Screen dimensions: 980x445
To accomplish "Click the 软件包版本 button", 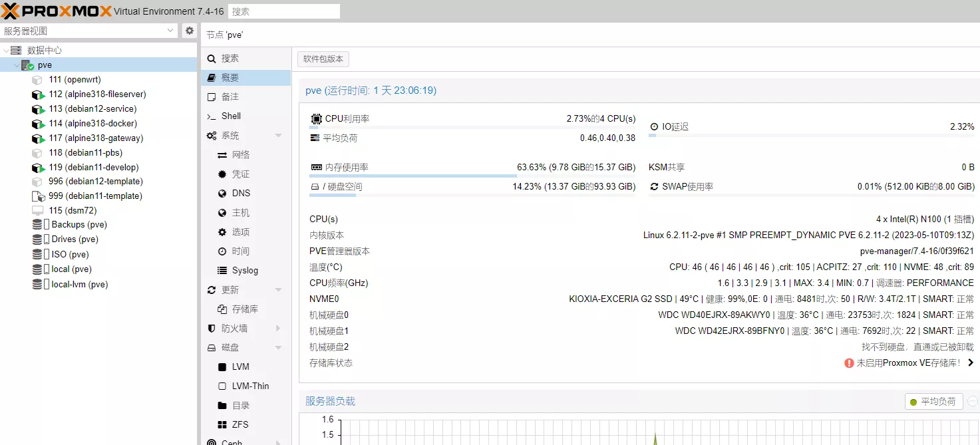I will 323,59.
